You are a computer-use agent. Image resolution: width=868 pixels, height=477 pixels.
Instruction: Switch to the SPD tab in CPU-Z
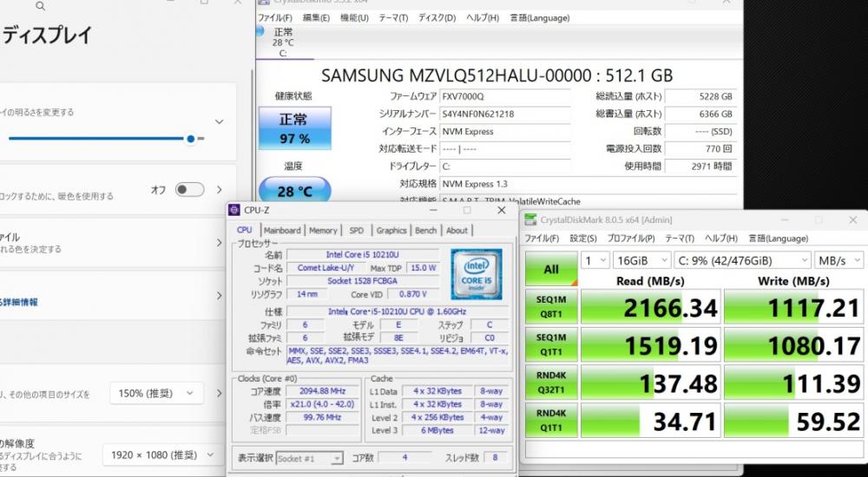coord(357,230)
